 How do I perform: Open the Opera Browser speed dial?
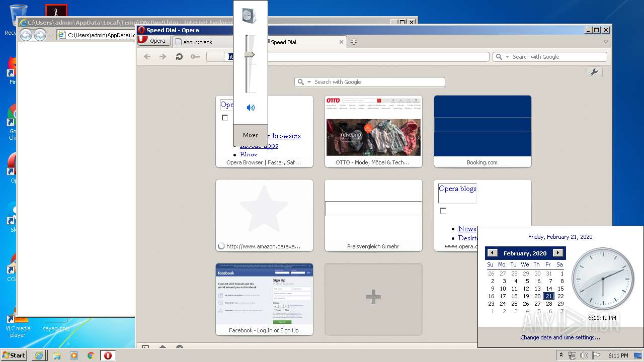pos(264,131)
